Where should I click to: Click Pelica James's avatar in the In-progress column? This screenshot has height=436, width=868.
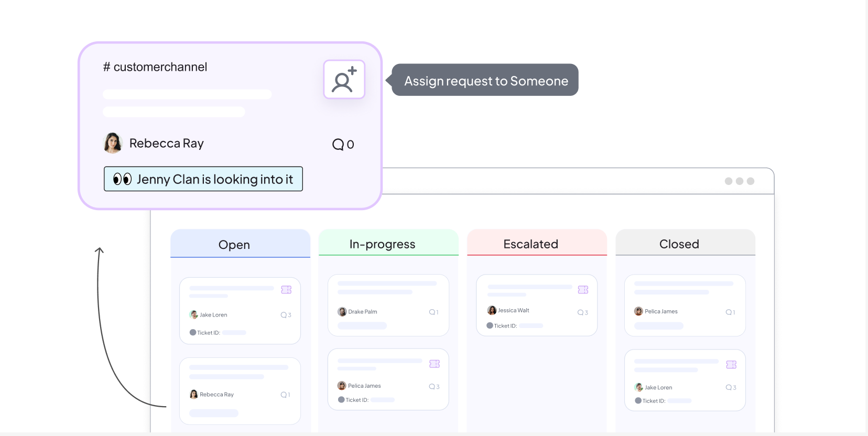(342, 386)
